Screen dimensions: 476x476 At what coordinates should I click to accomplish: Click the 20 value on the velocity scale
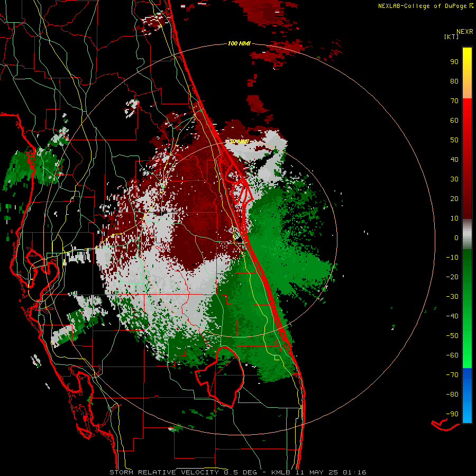coord(454,199)
